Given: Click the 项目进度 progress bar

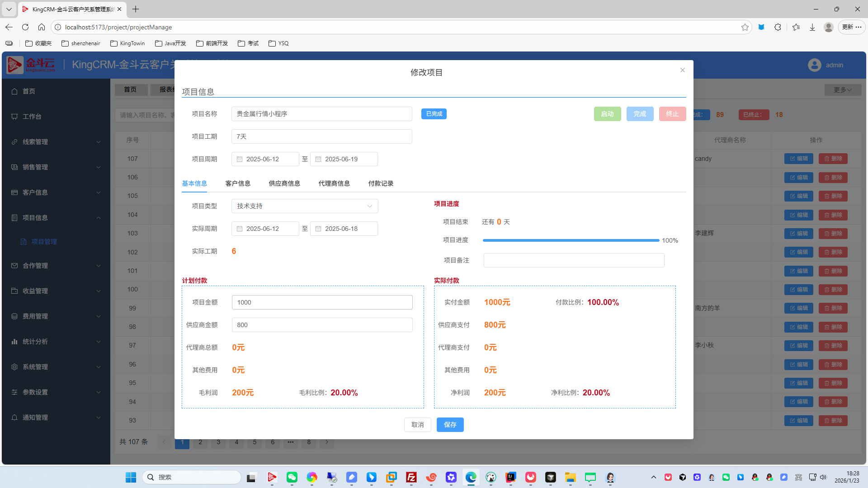Looking at the screenshot, I should pyautogui.click(x=571, y=240).
